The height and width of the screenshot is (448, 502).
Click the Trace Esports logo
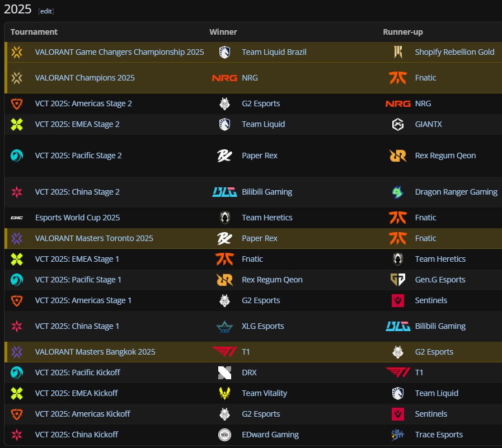(398, 435)
